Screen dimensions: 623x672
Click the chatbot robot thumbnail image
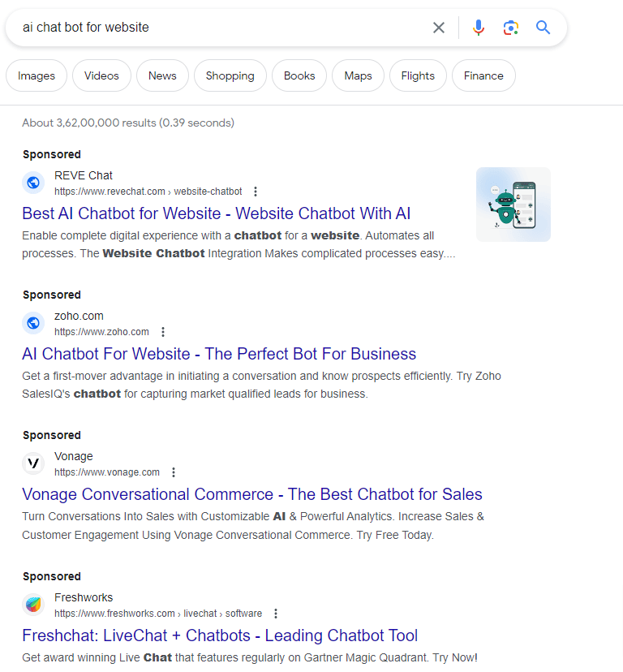(x=513, y=204)
